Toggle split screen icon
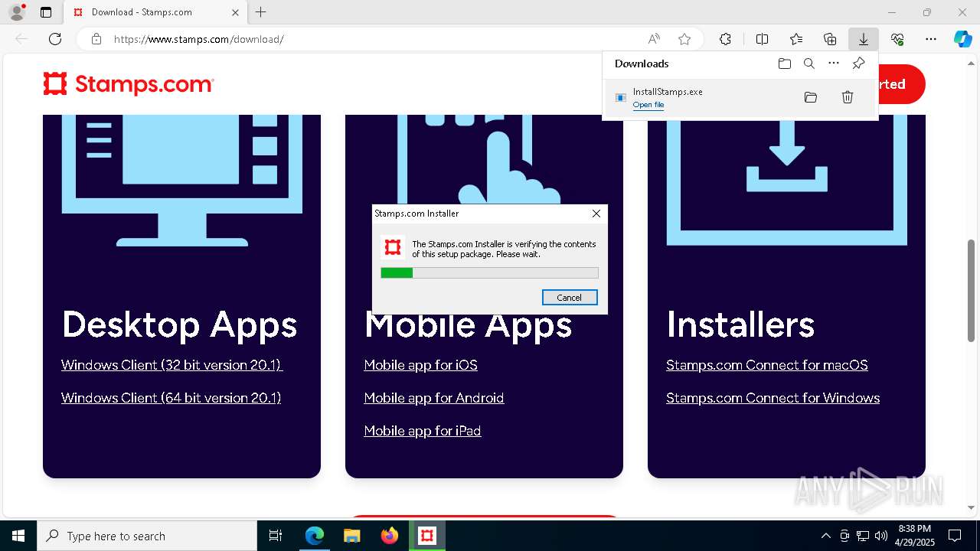The image size is (980, 551). pos(762,39)
